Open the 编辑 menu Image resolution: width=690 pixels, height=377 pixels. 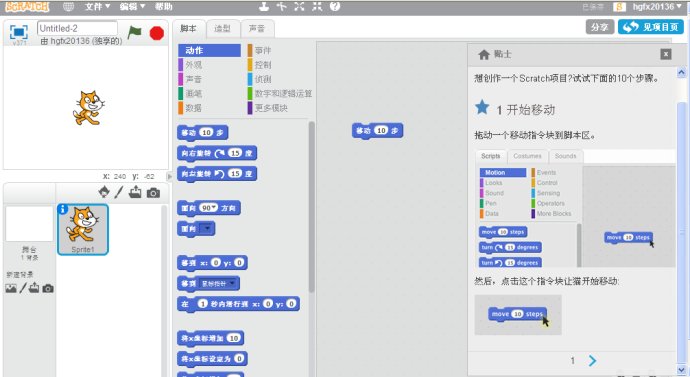click(x=132, y=7)
